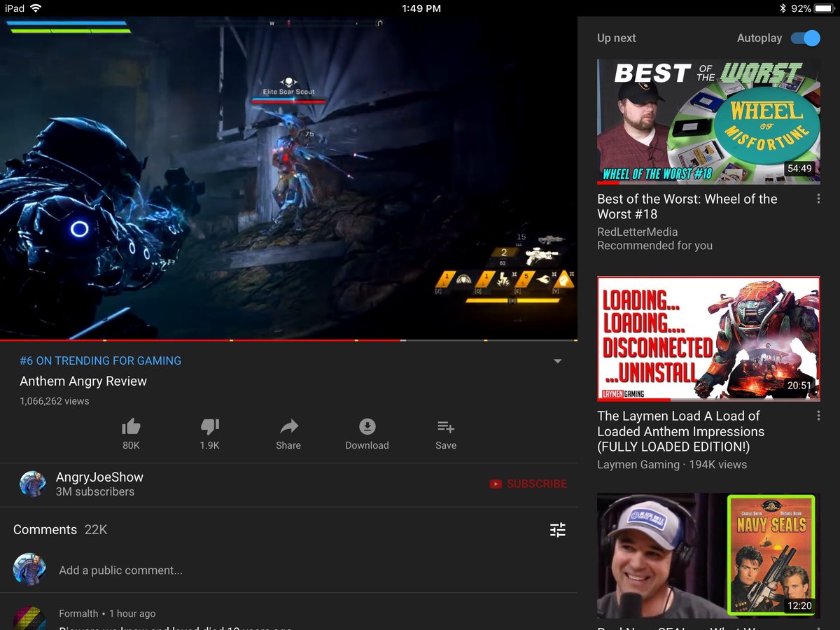Tap the Add a public comment field

click(120, 570)
